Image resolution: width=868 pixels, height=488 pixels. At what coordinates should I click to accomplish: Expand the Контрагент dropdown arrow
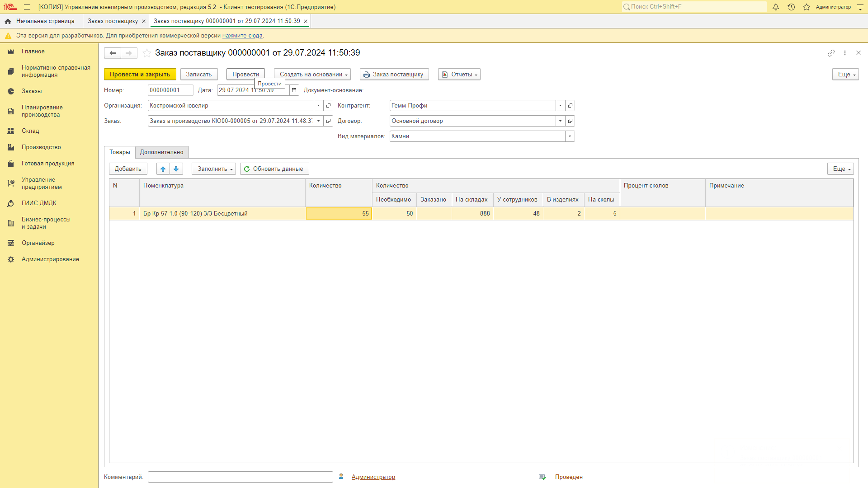click(560, 106)
